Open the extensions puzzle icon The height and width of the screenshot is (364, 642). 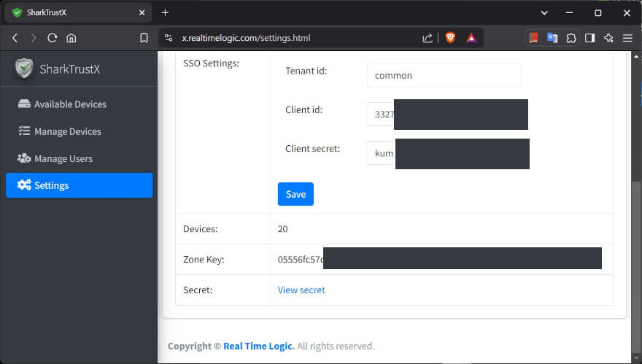pyautogui.click(x=571, y=38)
